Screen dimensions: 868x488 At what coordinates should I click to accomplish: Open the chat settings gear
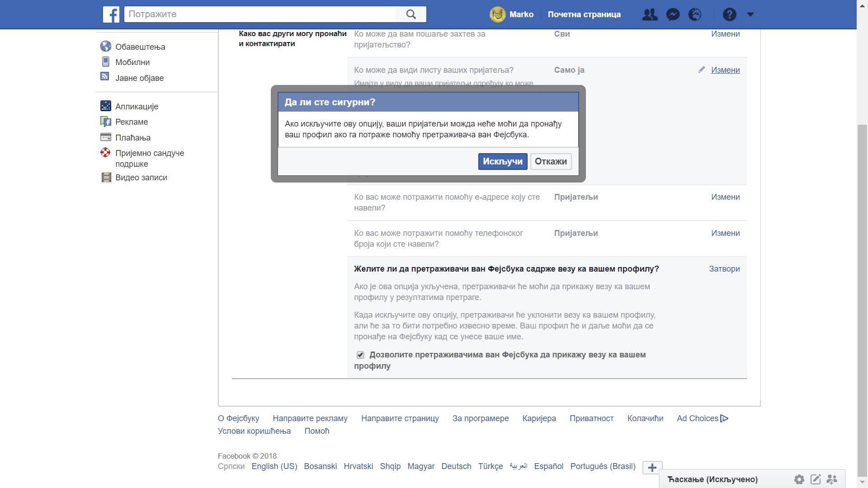click(x=800, y=479)
